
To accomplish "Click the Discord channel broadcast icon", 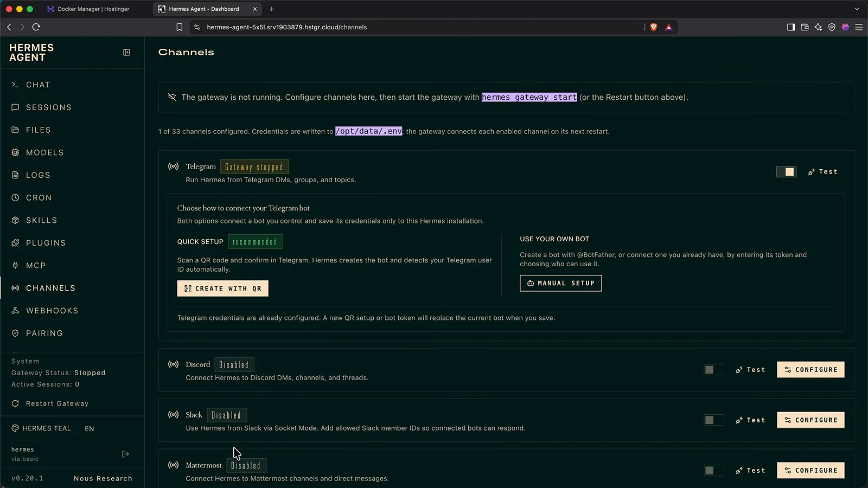I will (173, 364).
